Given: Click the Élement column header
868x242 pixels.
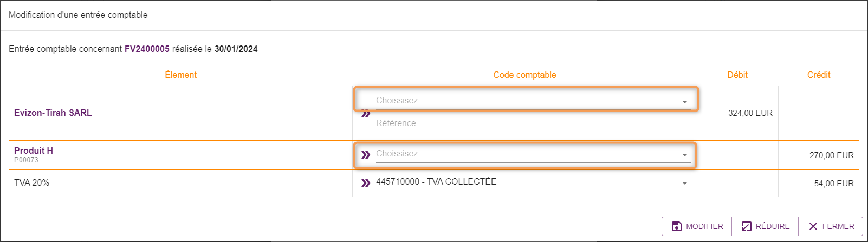Looking at the screenshot, I should coord(180,75).
